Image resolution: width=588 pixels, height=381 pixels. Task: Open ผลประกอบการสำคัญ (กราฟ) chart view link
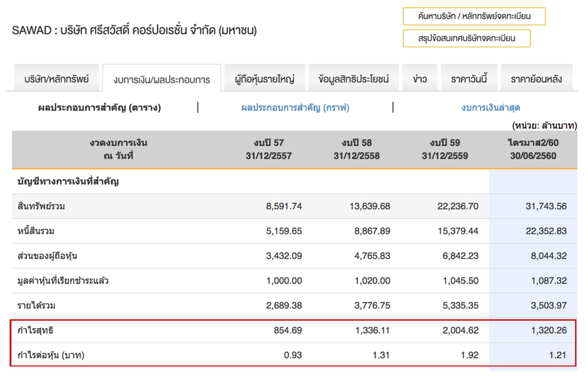[295, 108]
